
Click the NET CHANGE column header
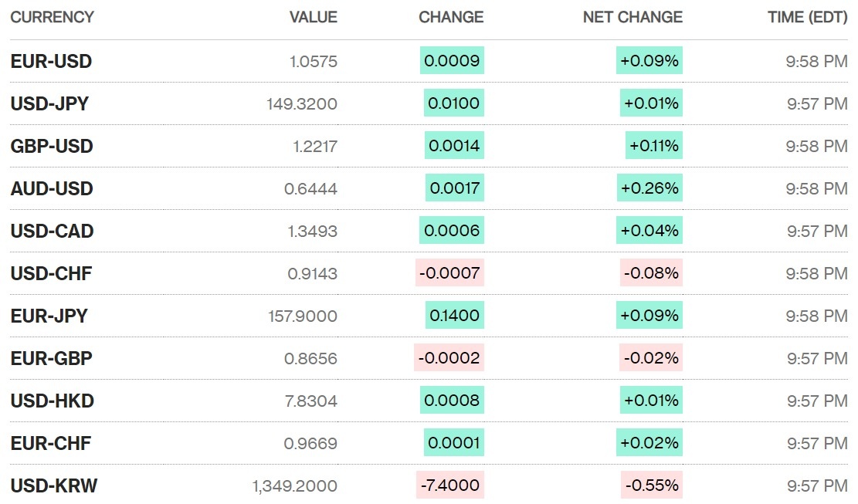[x=632, y=17]
